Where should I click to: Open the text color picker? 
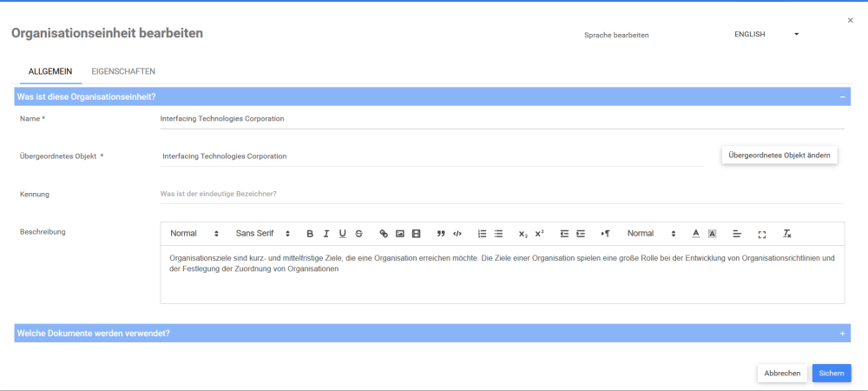[696, 234]
